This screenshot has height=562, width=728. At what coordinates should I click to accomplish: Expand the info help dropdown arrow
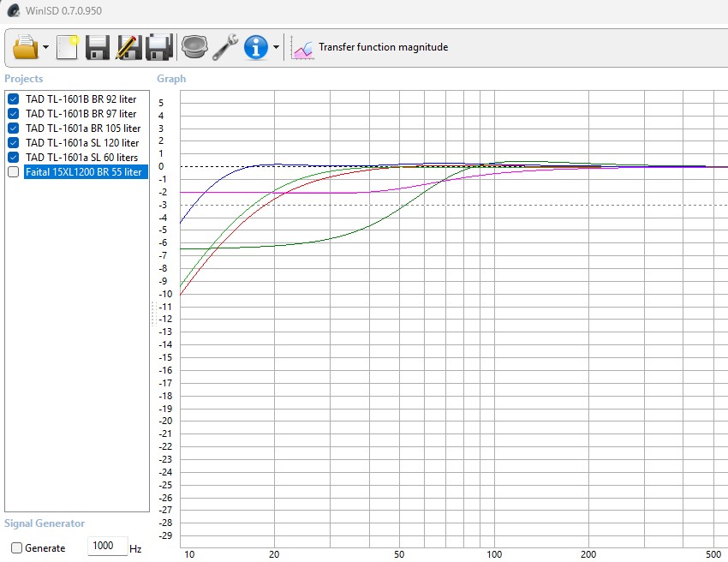tap(276, 47)
